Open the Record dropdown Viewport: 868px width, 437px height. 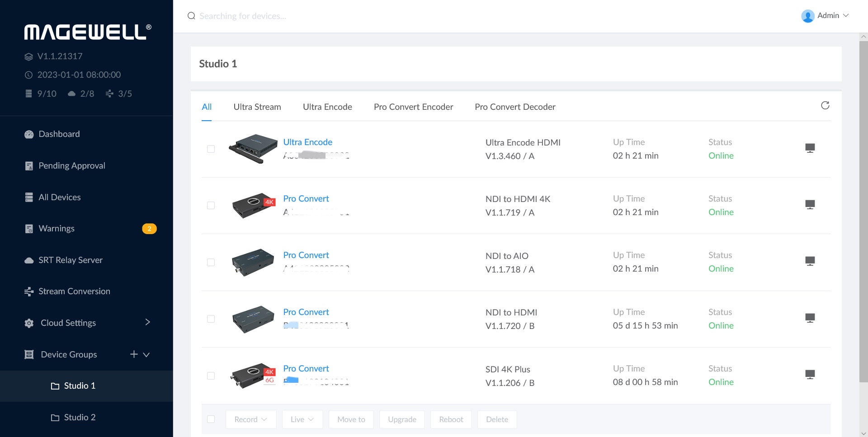click(250, 419)
